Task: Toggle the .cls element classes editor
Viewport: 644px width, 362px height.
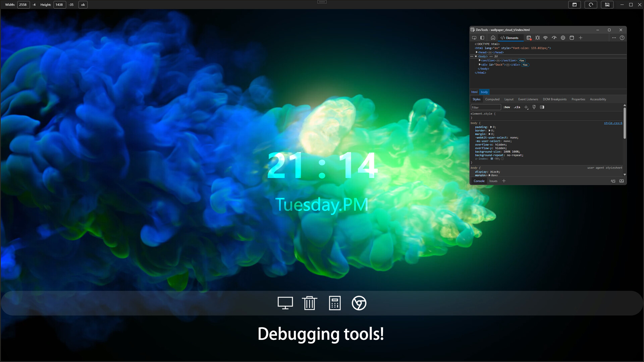Action: click(x=517, y=107)
